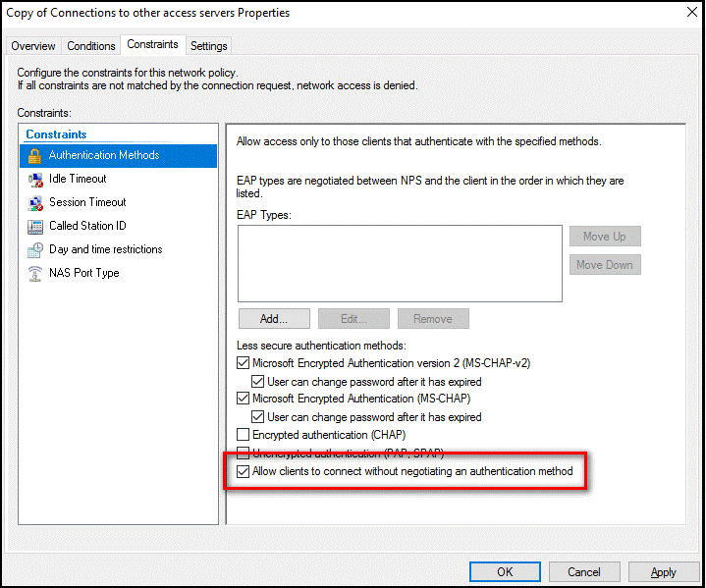Screen dimensions: 706x588
Task: Uncheck Microsoft Encrypted Authentication (MS-CHAP) checkbox
Action: coord(243,399)
